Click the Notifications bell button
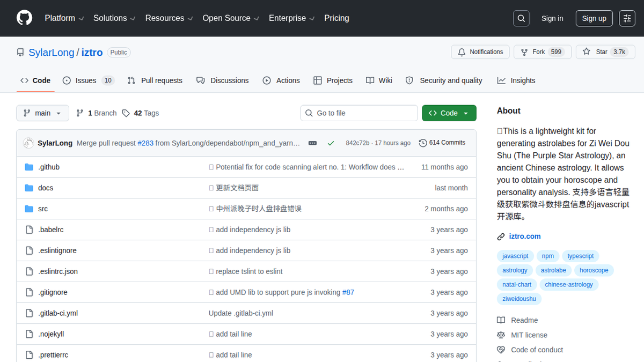 (x=480, y=52)
